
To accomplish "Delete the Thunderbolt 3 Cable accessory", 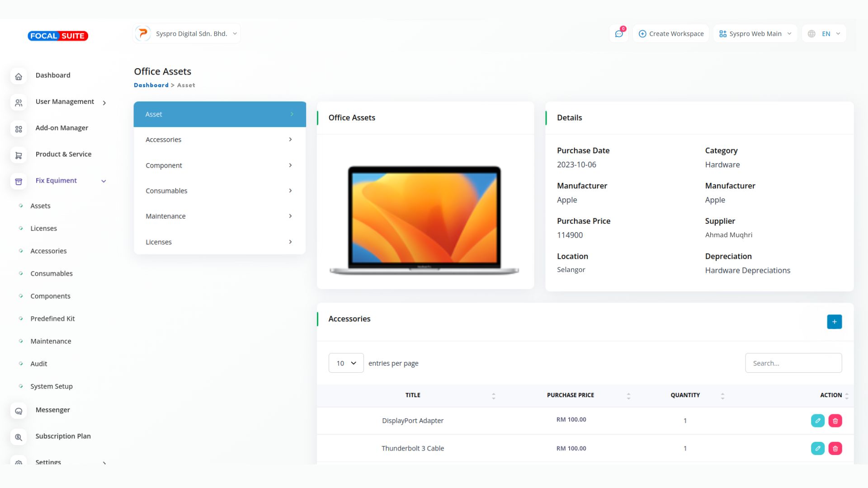I will 835,449.
